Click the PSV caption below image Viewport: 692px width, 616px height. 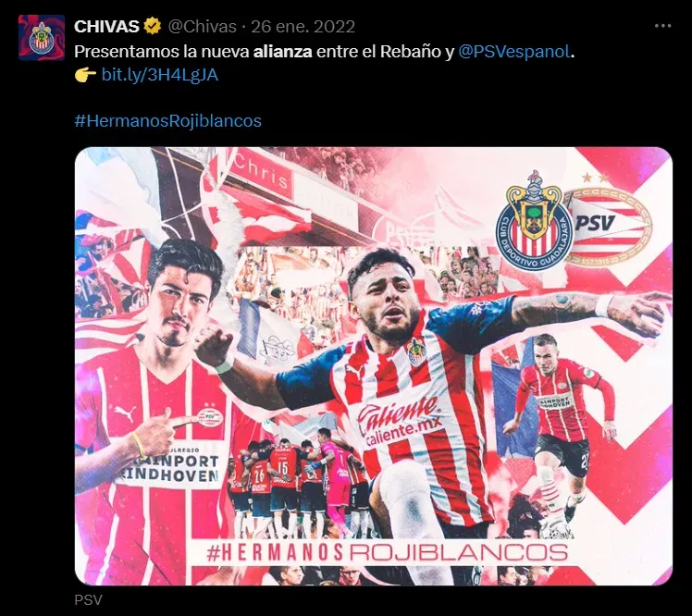pyautogui.click(x=88, y=599)
